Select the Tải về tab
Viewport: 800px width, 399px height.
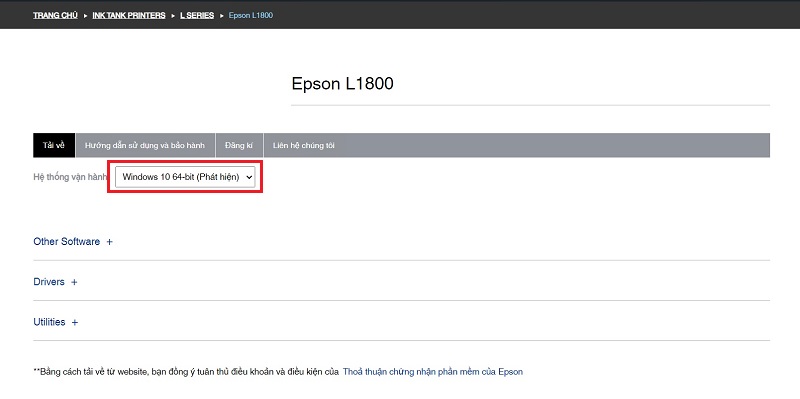[x=54, y=145]
